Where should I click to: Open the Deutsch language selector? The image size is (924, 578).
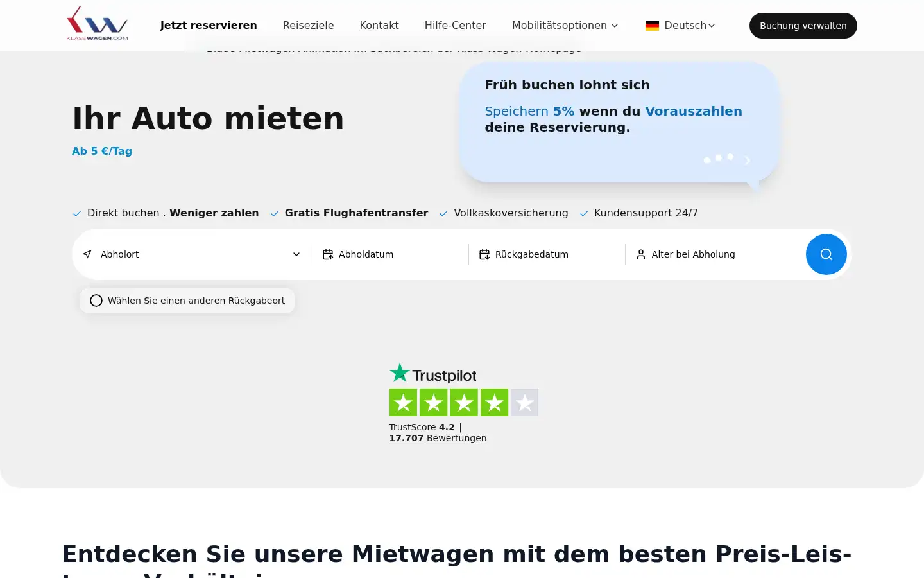[x=680, y=26]
